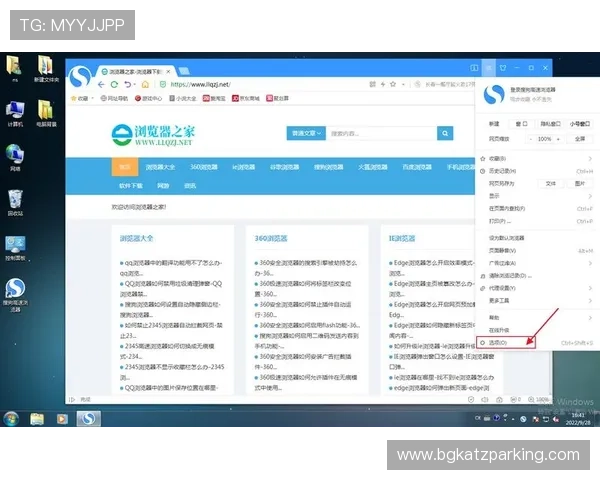
Task: Click the 浏览器之家 site logo
Action: (x=153, y=135)
